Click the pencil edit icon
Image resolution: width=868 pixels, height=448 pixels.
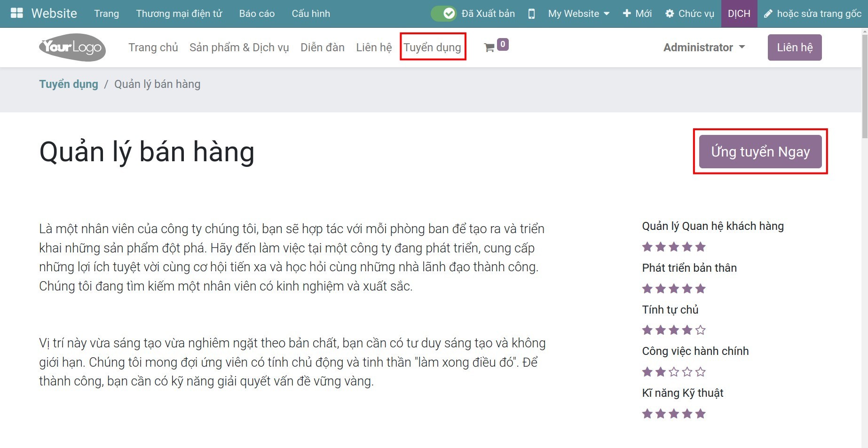pos(768,14)
